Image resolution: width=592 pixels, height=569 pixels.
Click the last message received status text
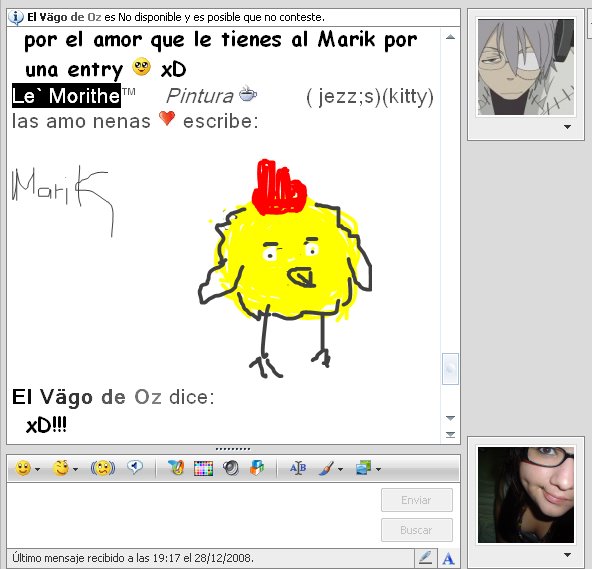133,558
